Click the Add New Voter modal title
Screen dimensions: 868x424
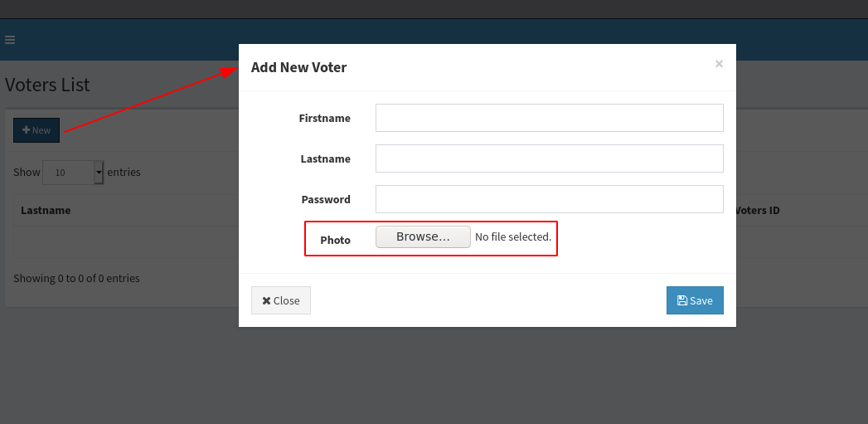[x=298, y=67]
